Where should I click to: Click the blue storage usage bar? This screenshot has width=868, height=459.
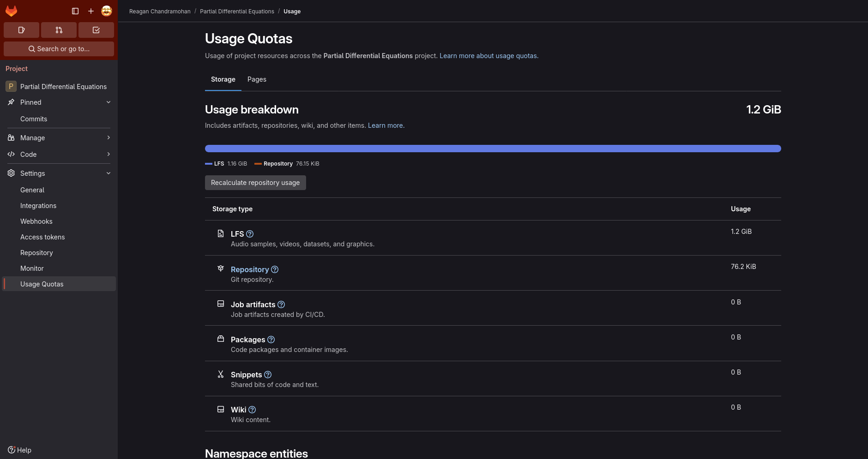click(x=493, y=149)
